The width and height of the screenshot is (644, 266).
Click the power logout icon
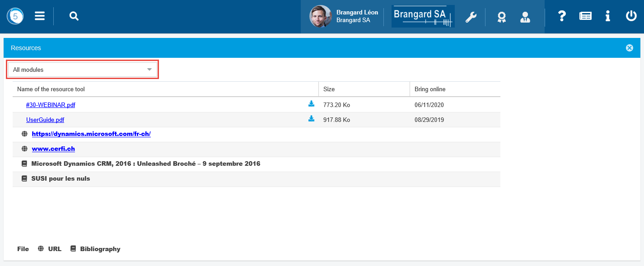click(631, 16)
